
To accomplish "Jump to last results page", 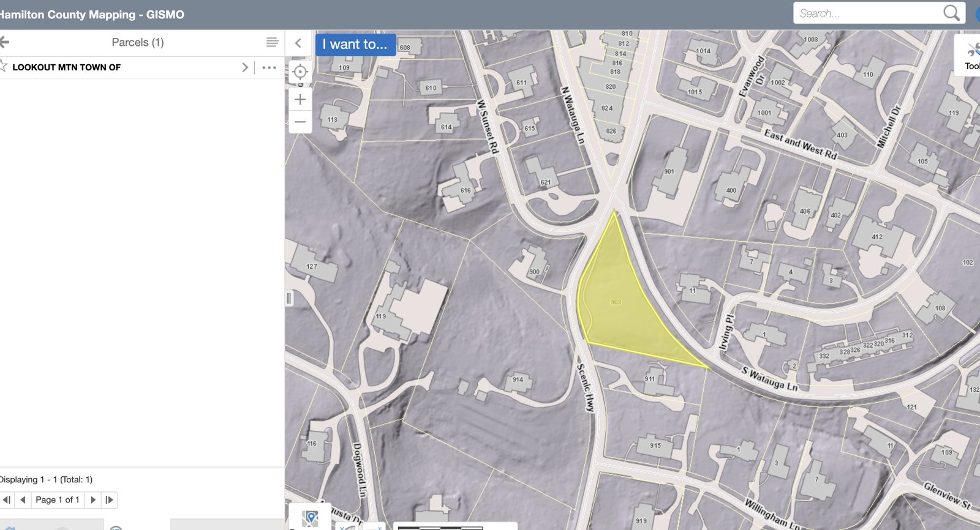I will pyautogui.click(x=109, y=500).
